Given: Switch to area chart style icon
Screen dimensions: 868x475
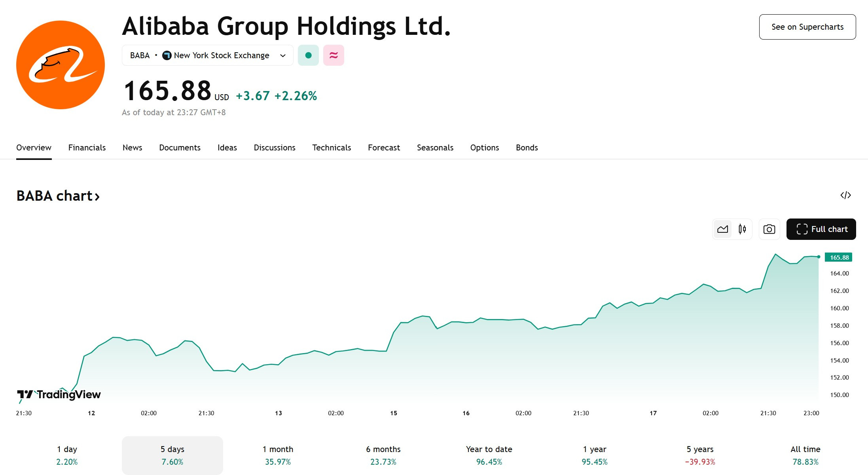Looking at the screenshot, I should pos(722,229).
